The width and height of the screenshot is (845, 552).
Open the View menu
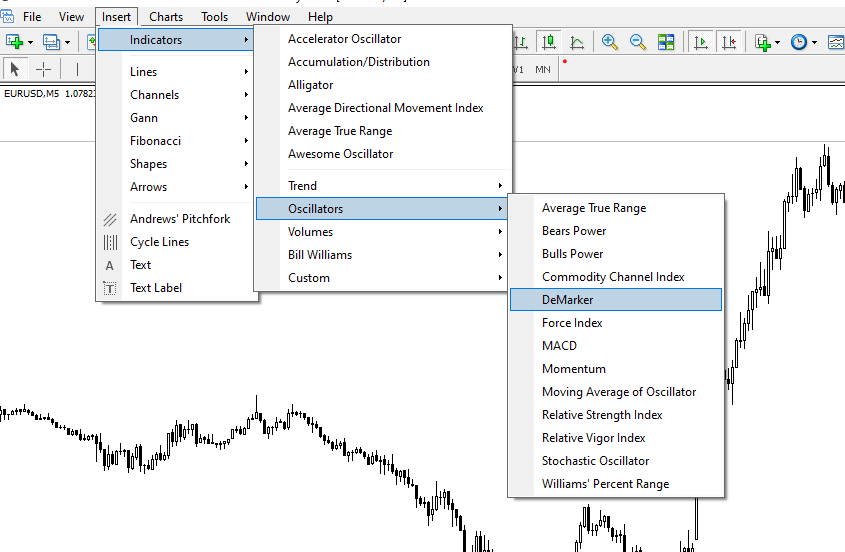tap(71, 17)
